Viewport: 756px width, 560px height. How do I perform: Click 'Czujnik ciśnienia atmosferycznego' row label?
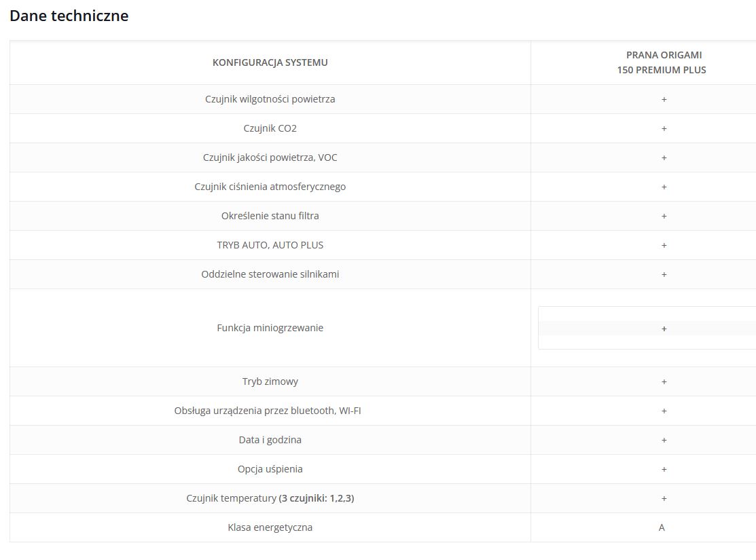tap(270, 187)
